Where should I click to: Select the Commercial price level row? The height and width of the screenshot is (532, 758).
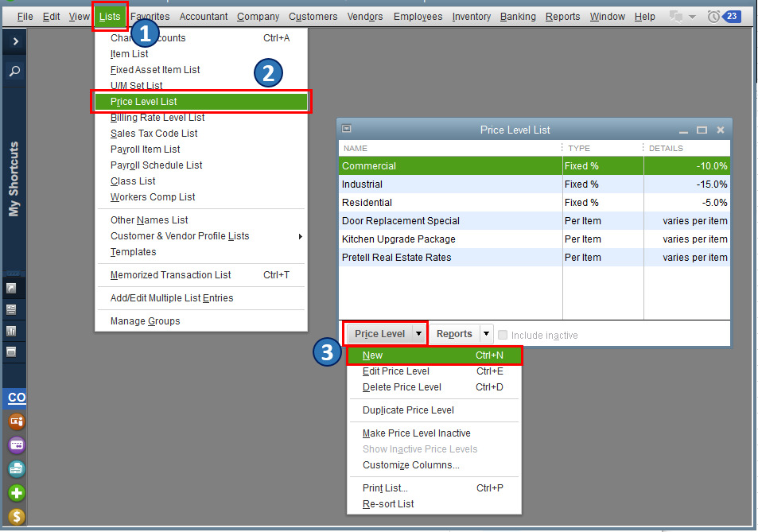point(534,165)
